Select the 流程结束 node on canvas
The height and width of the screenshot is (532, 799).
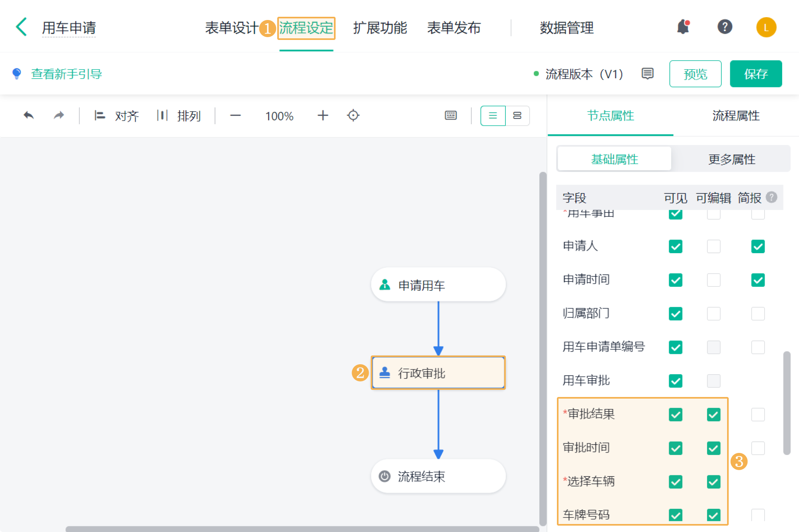coord(438,476)
